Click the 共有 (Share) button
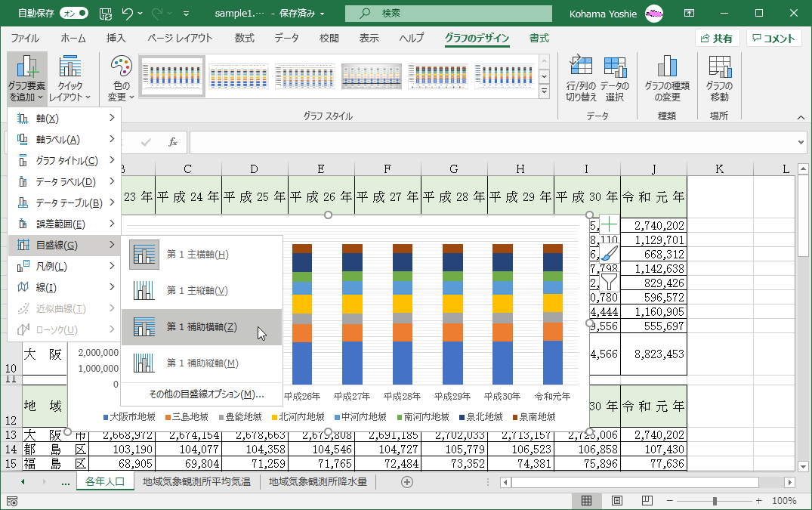 717,39
